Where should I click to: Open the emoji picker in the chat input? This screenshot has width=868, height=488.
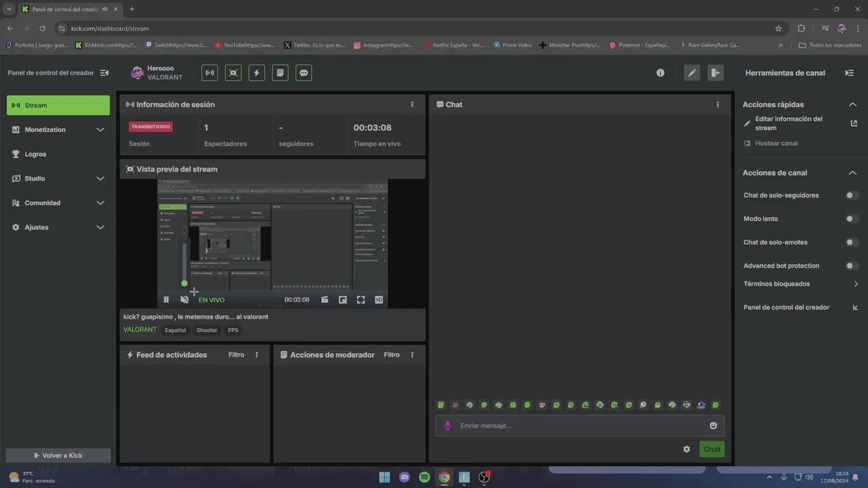713,425
